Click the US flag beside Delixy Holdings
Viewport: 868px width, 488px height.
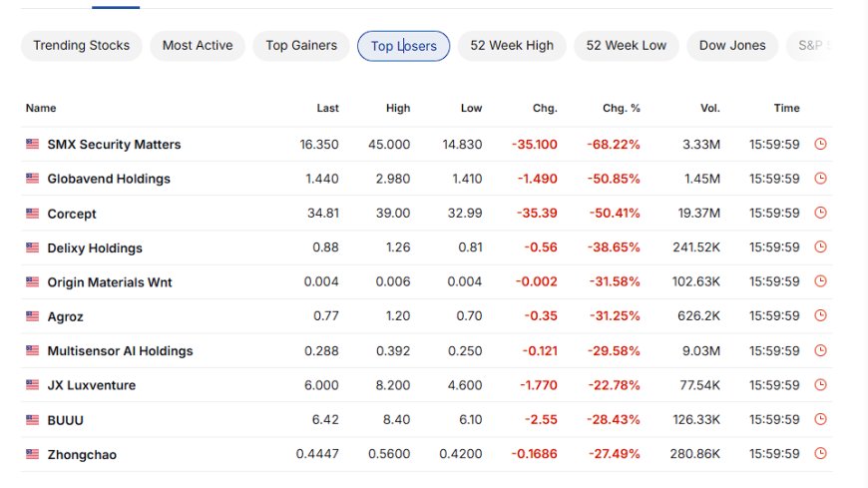pos(33,247)
